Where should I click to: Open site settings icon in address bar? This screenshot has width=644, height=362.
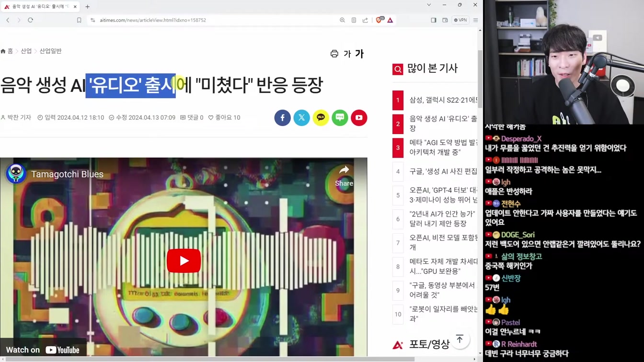click(x=93, y=20)
